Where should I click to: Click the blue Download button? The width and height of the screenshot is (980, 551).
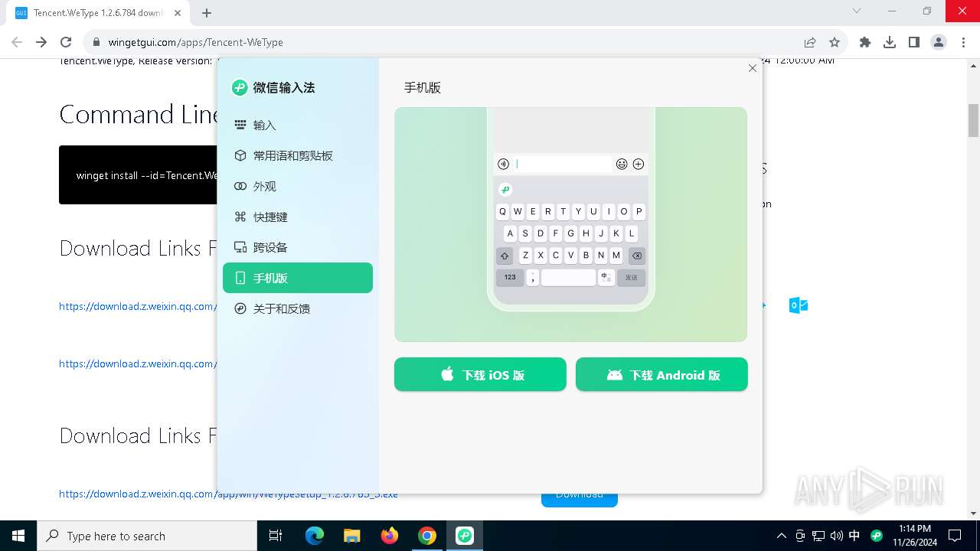click(x=580, y=494)
